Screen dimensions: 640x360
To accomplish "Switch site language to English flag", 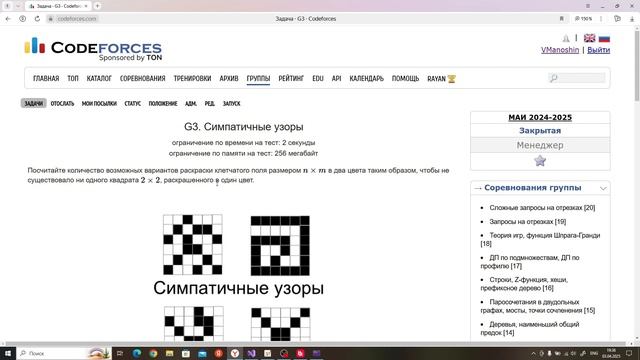I will 589,38.
